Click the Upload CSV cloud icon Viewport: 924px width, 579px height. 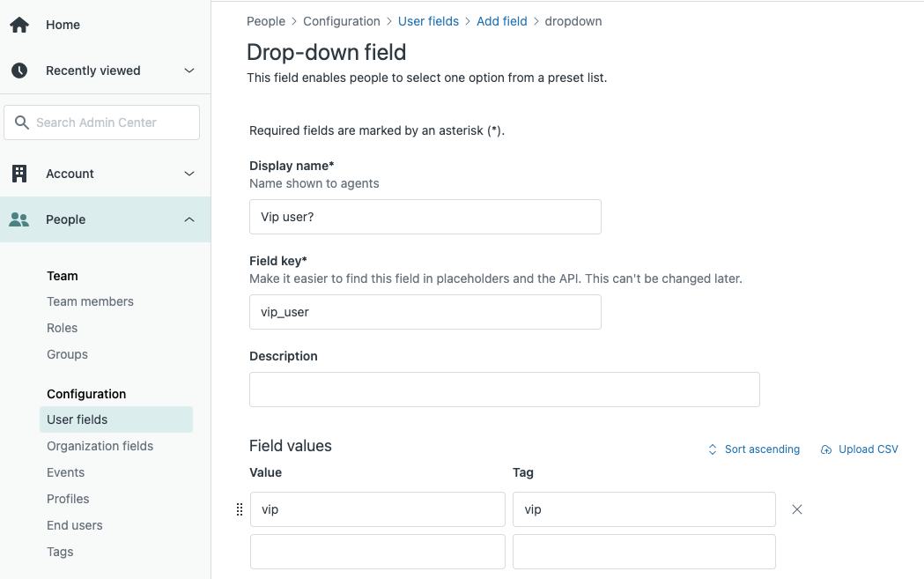[826, 449]
